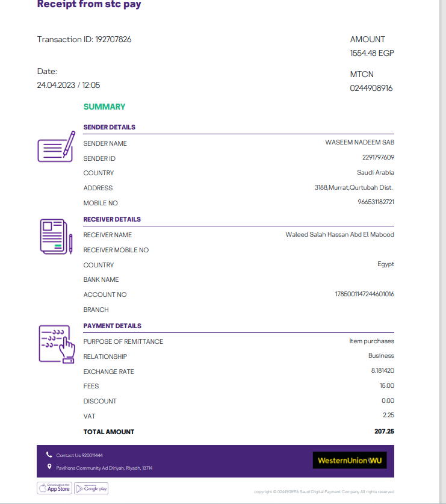Click the Receipt from stc pay heading
Viewport: 446px width, 504px height.
pos(89,4)
